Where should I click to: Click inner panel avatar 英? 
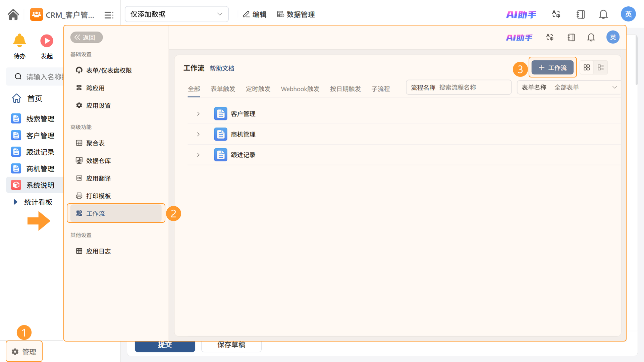click(613, 37)
